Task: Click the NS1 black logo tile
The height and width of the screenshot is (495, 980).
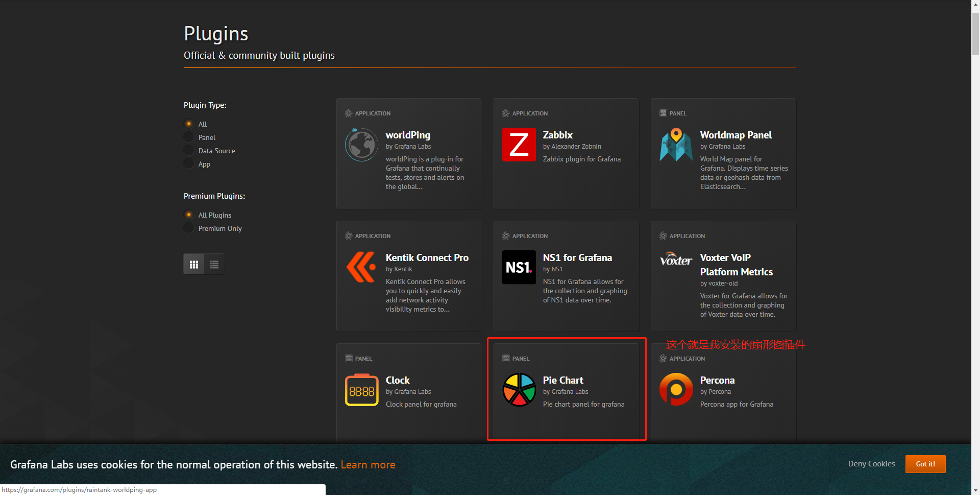Action: 519,267
